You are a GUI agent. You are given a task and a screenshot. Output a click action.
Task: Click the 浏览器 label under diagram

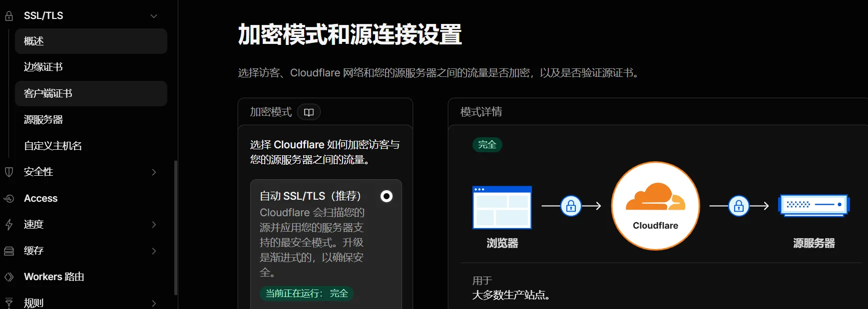[x=502, y=244]
